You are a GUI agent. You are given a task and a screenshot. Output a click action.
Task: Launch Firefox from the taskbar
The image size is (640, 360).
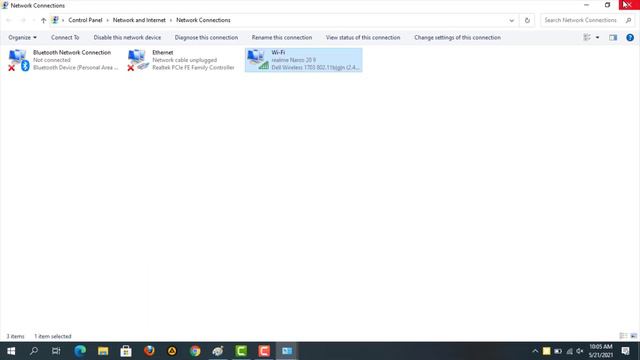point(149,351)
